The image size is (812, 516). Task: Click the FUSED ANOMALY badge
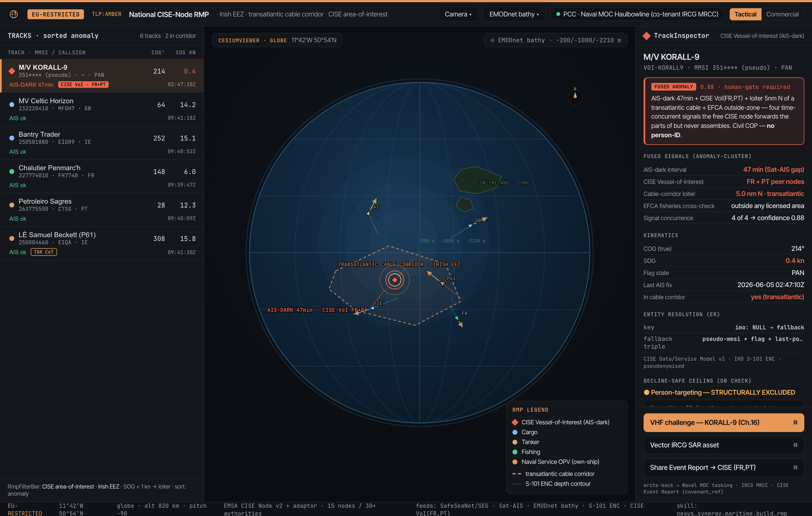(x=673, y=87)
